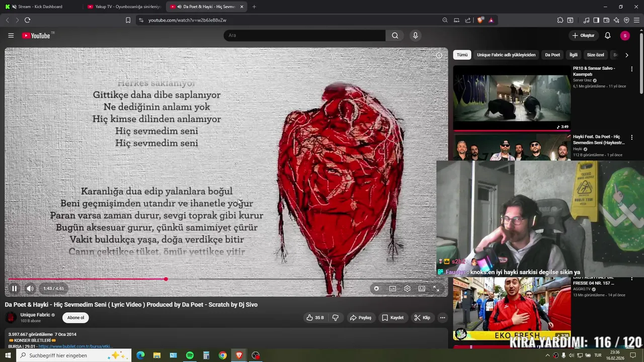Open the Unique Fabric channel name
Image resolution: width=644 pixels, height=362 pixels.
pyautogui.click(x=35, y=315)
